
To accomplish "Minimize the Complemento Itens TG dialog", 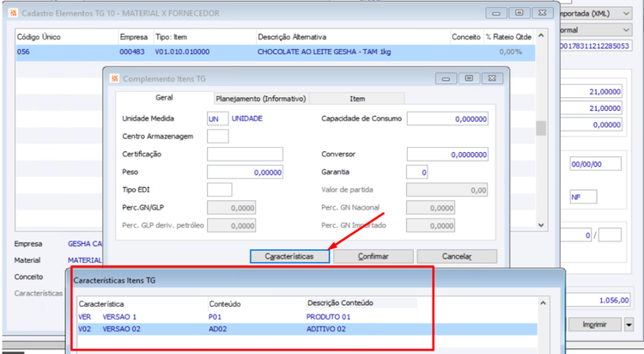I will [446, 78].
